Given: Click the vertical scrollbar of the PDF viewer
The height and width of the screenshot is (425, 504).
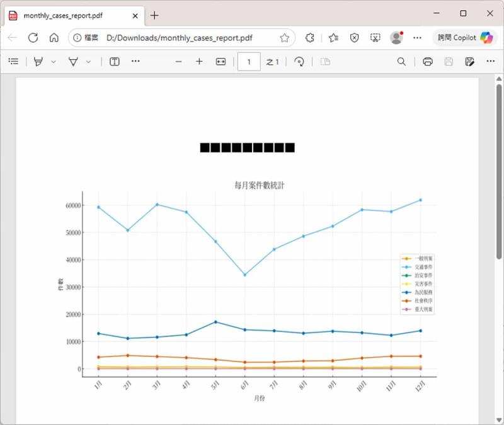Looking at the screenshot, I should 499,170.
